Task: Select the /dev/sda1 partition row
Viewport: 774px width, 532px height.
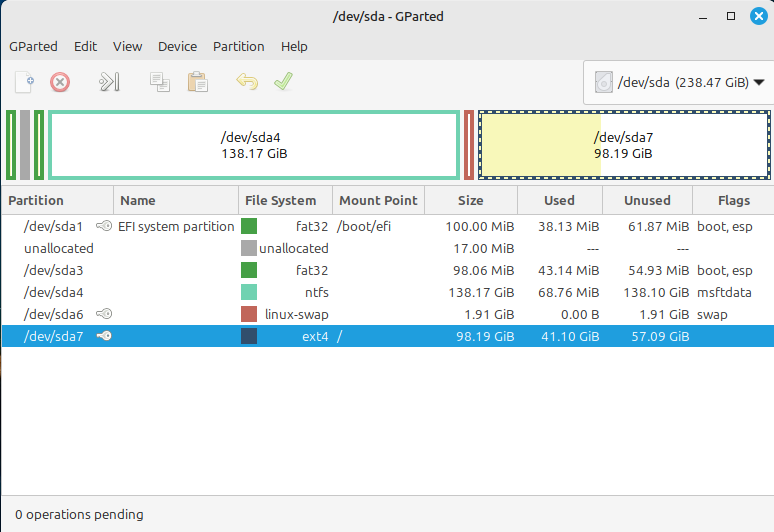Action: [x=387, y=226]
